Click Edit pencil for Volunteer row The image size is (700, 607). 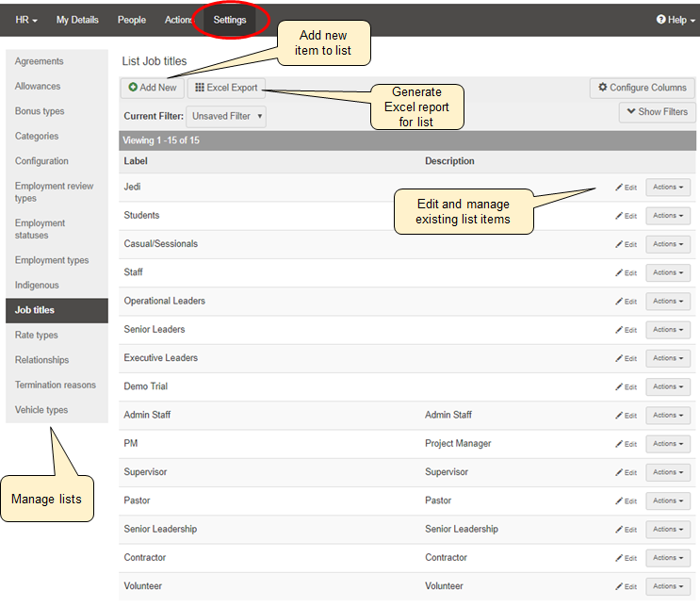(x=627, y=586)
